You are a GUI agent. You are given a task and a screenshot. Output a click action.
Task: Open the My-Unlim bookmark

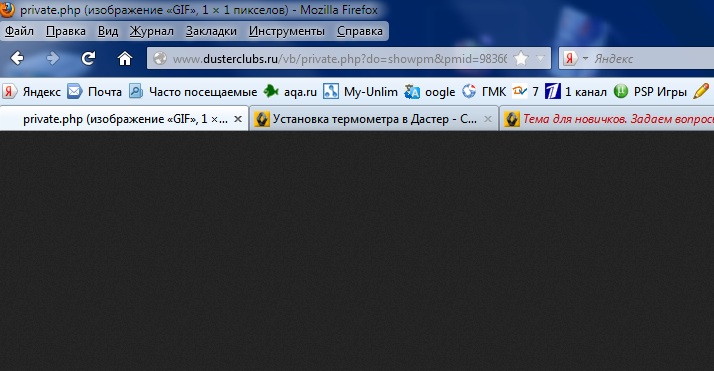[360, 92]
